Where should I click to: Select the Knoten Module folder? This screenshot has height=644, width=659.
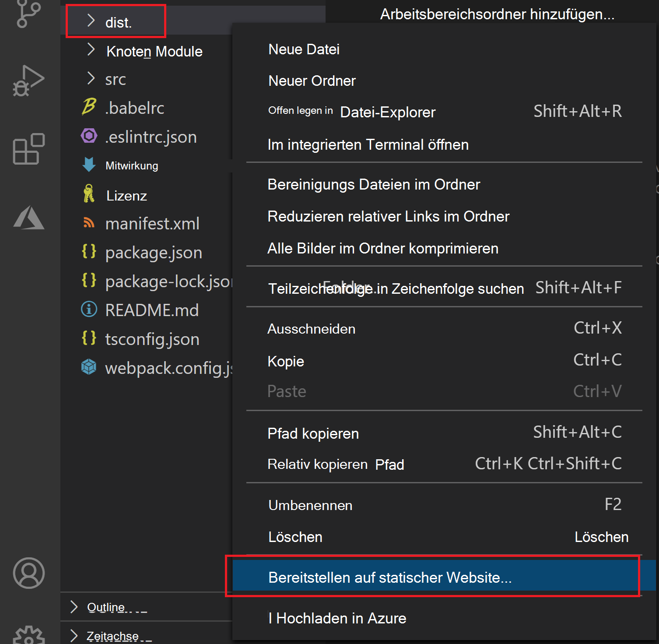(154, 51)
